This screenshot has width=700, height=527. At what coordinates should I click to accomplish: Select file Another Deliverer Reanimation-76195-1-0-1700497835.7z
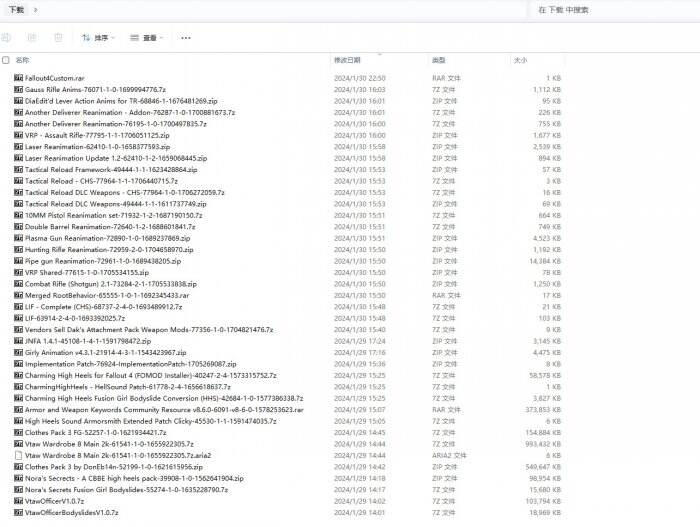point(116,124)
